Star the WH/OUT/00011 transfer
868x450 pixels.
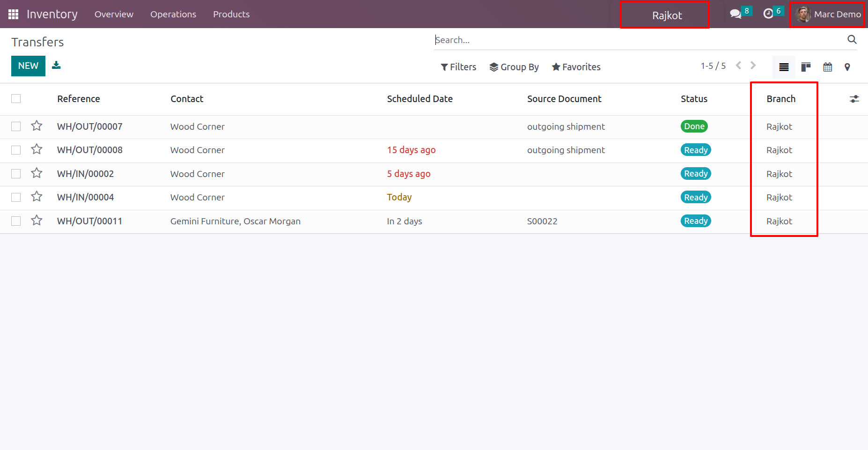(x=37, y=221)
